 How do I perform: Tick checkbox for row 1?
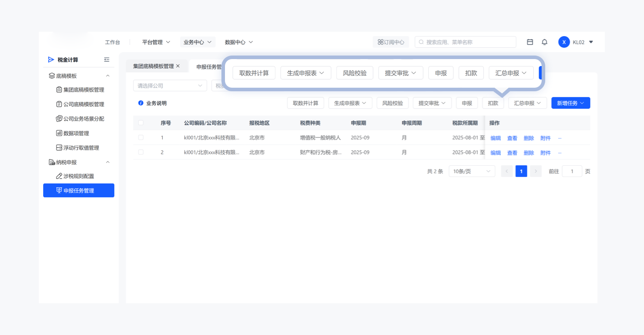(141, 138)
